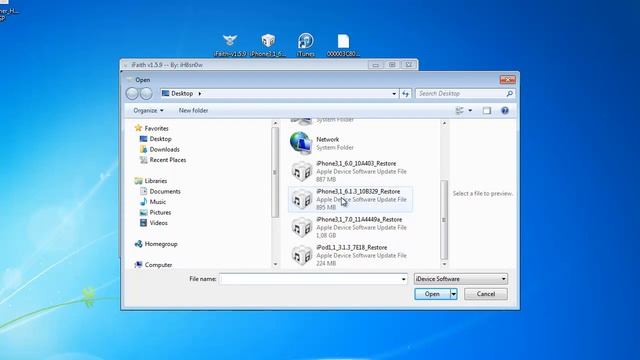Refresh the Desktop location
This screenshot has height=360, width=640.
[x=405, y=93]
